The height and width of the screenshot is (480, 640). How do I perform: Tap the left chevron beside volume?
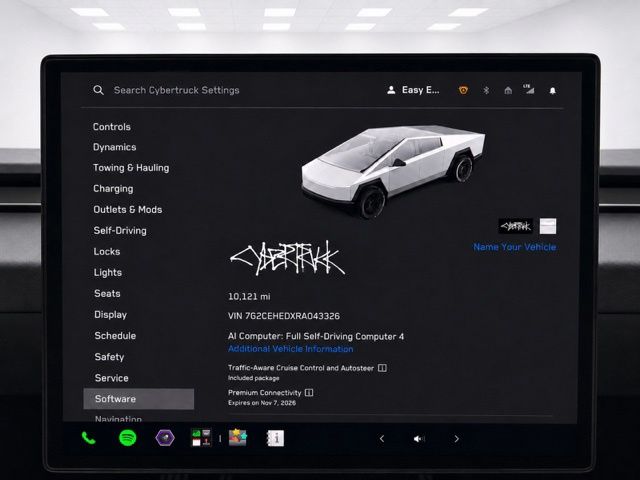click(382, 439)
